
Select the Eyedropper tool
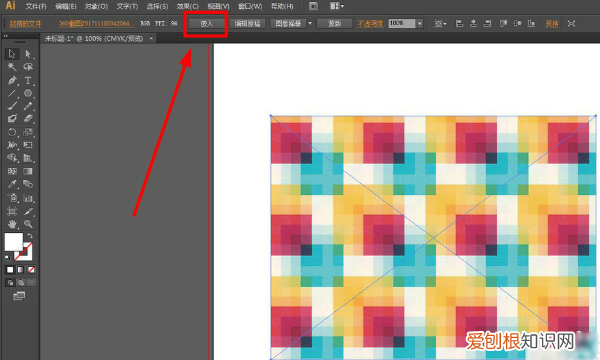click(12, 184)
